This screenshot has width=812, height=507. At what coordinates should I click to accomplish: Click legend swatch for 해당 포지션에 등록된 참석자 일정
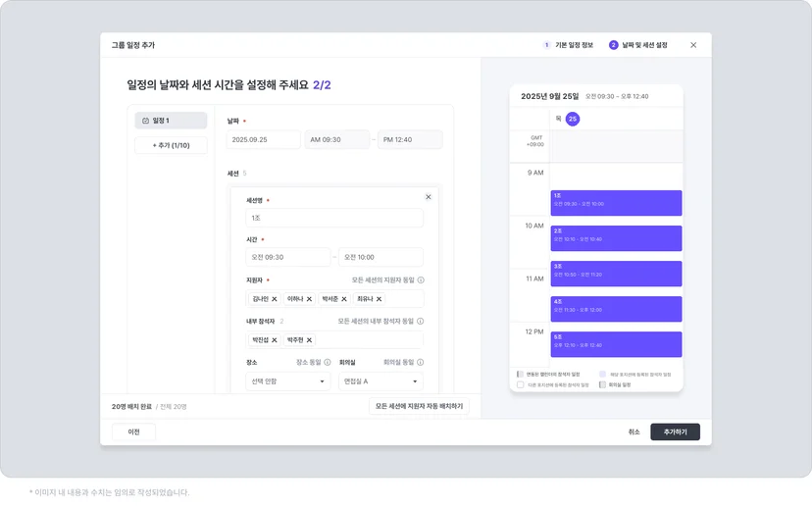coord(602,374)
